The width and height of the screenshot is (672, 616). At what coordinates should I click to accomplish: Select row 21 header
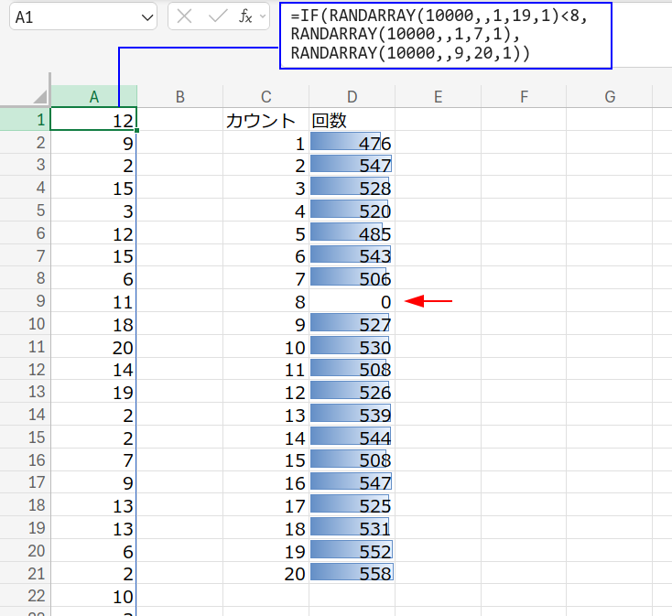click(25, 572)
